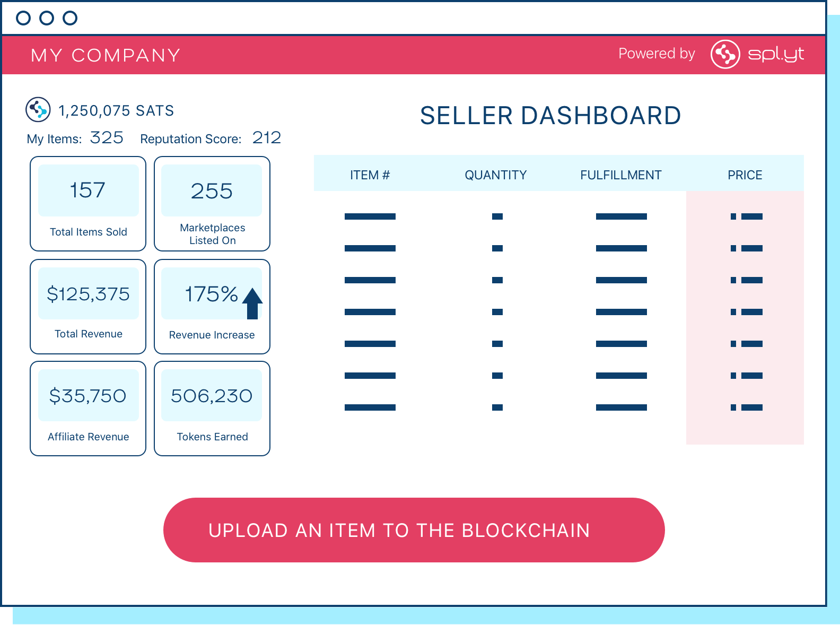Open the Total Items Sold card
Viewport: 840px width, 625px height.
[88, 204]
